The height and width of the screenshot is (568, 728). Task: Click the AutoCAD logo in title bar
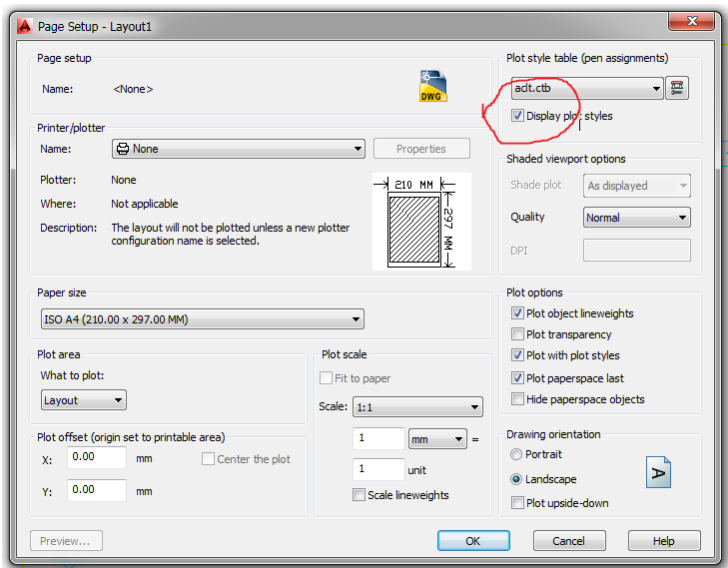click(25, 26)
